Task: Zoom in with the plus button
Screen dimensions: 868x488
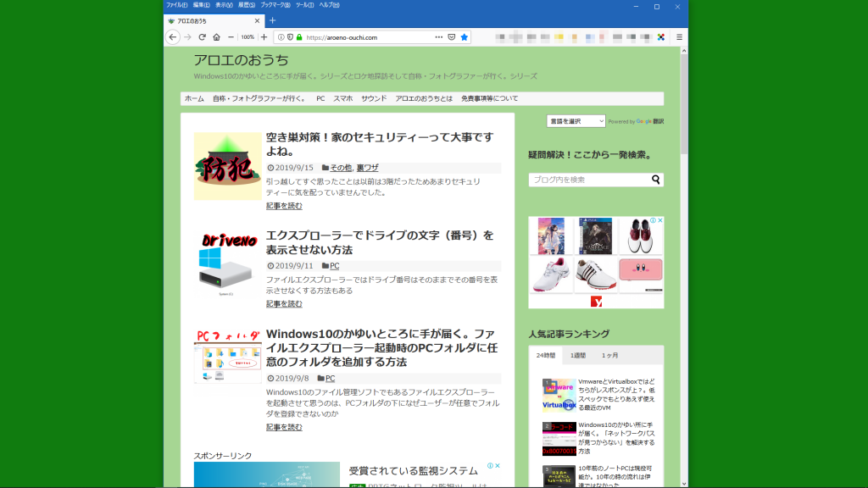Action: (264, 37)
